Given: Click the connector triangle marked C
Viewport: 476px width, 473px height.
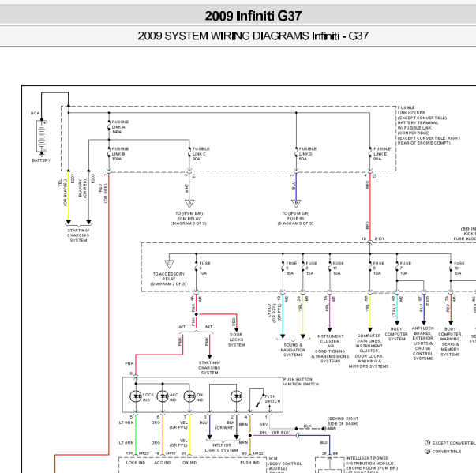Looking at the screenshot, I should point(169,264).
